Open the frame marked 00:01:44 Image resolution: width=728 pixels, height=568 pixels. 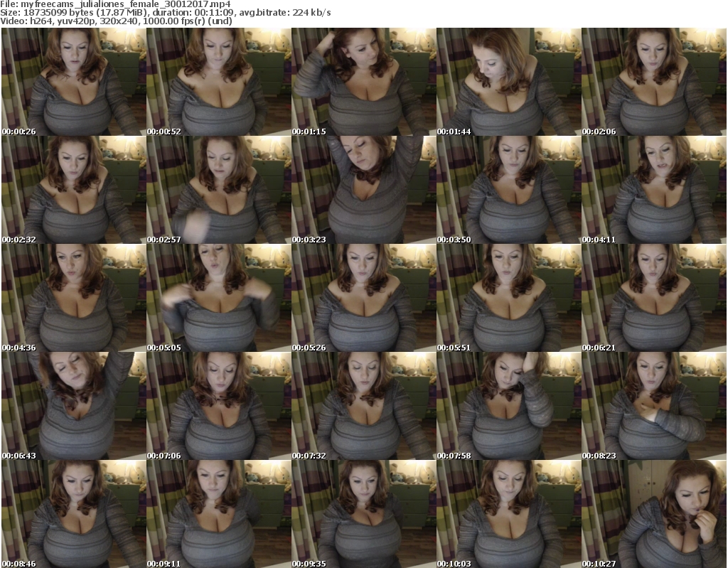click(x=509, y=82)
